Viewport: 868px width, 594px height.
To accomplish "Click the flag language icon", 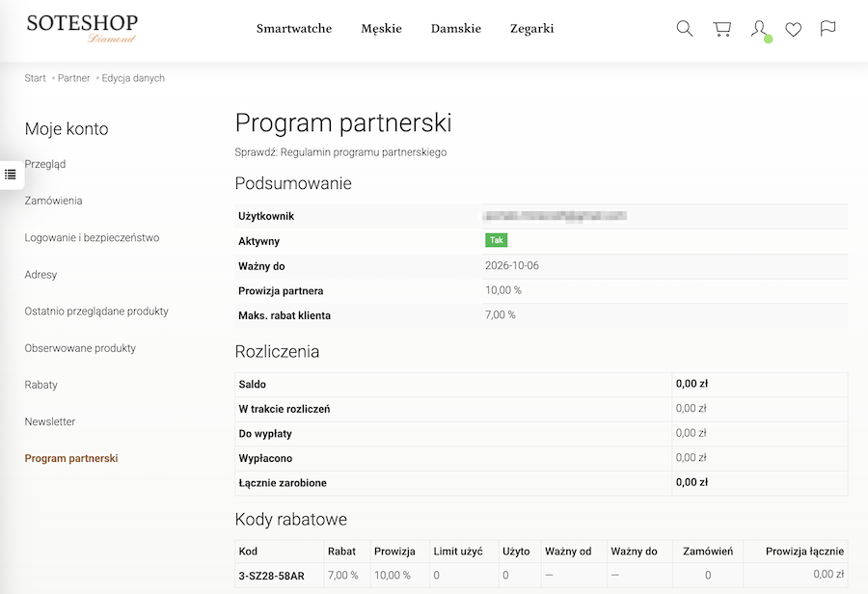I will 827,28.
